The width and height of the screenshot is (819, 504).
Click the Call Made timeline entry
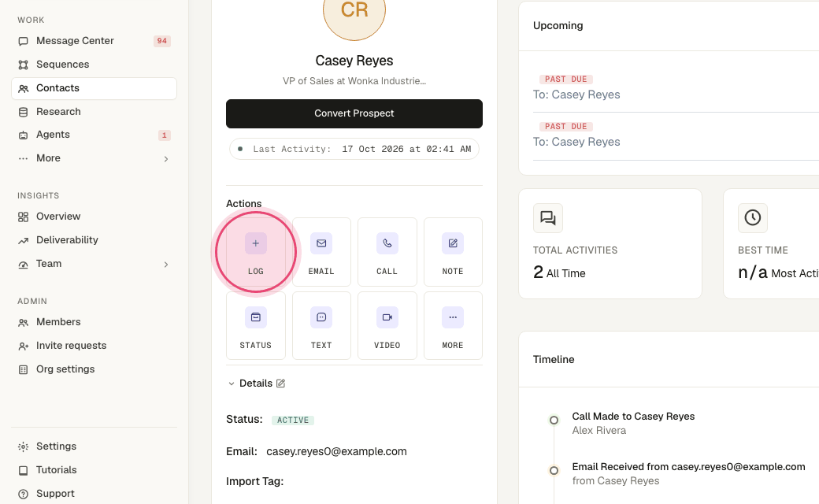pyautogui.click(x=633, y=417)
